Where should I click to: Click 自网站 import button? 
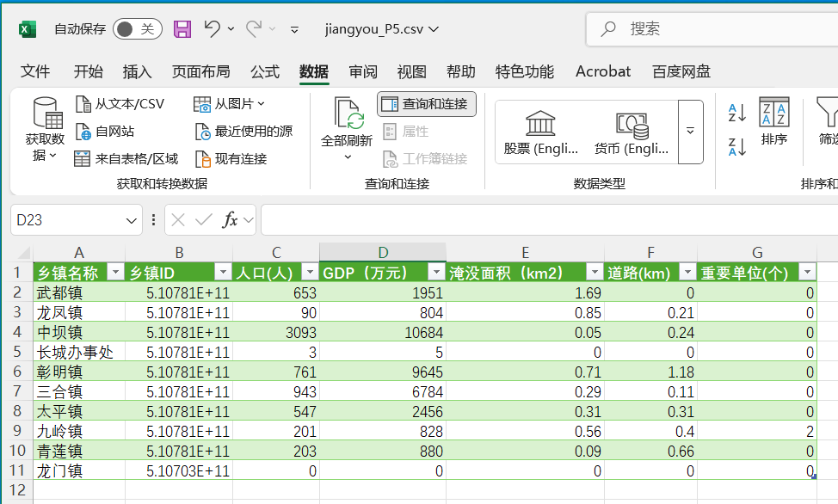[105, 131]
